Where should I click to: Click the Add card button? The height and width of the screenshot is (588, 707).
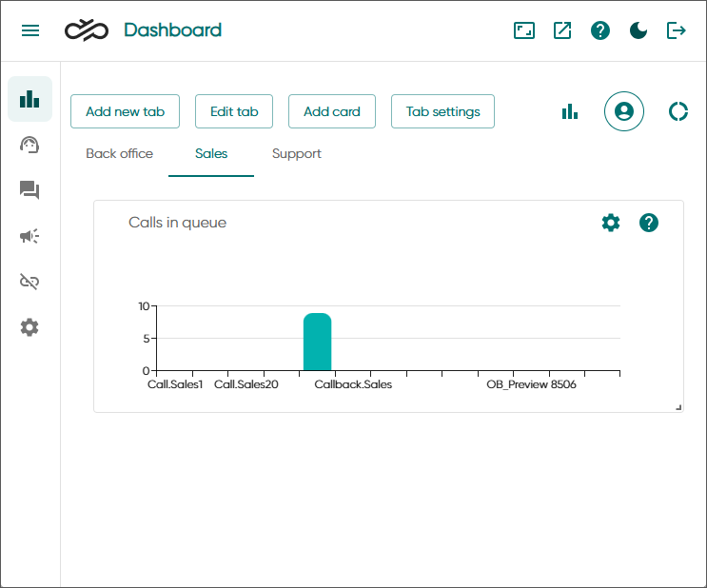[x=331, y=111]
